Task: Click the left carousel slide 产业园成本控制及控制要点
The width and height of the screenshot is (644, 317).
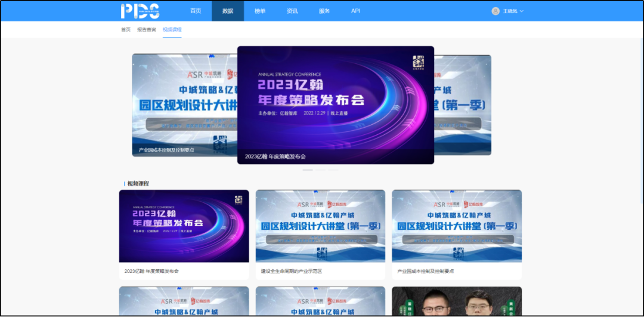Action: point(185,105)
